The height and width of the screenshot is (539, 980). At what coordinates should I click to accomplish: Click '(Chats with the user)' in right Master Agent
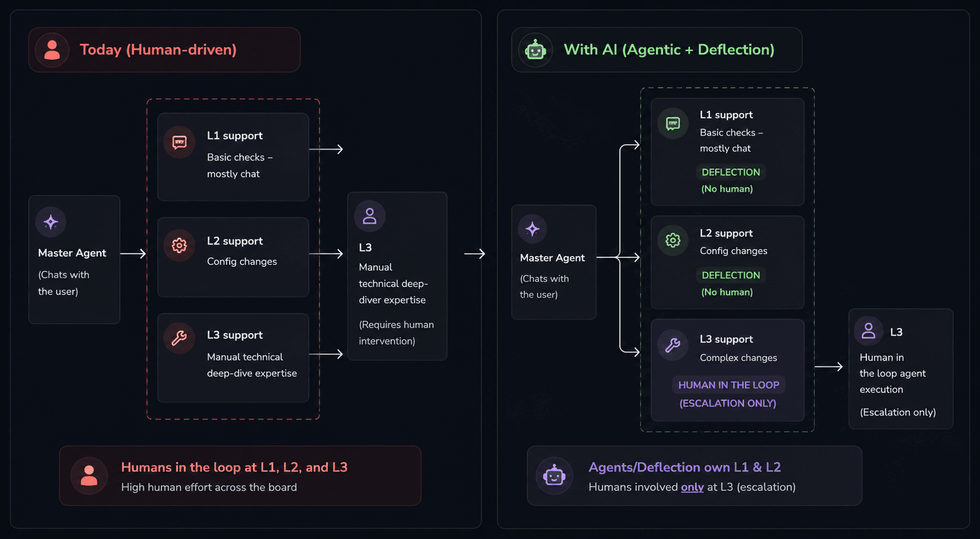pyautogui.click(x=544, y=286)
